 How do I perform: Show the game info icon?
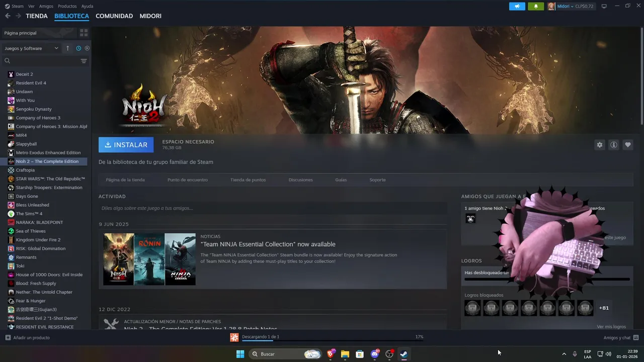tap(614, 145)
